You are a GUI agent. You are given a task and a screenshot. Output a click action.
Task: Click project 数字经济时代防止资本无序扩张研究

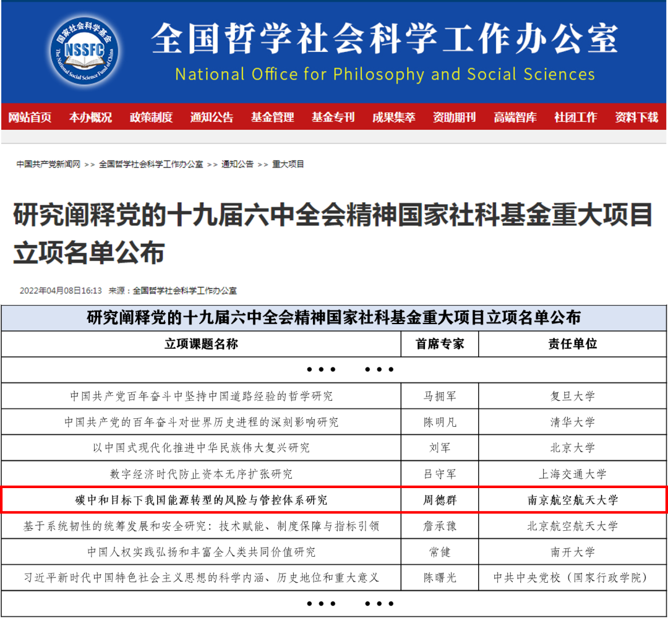(201, 474)
